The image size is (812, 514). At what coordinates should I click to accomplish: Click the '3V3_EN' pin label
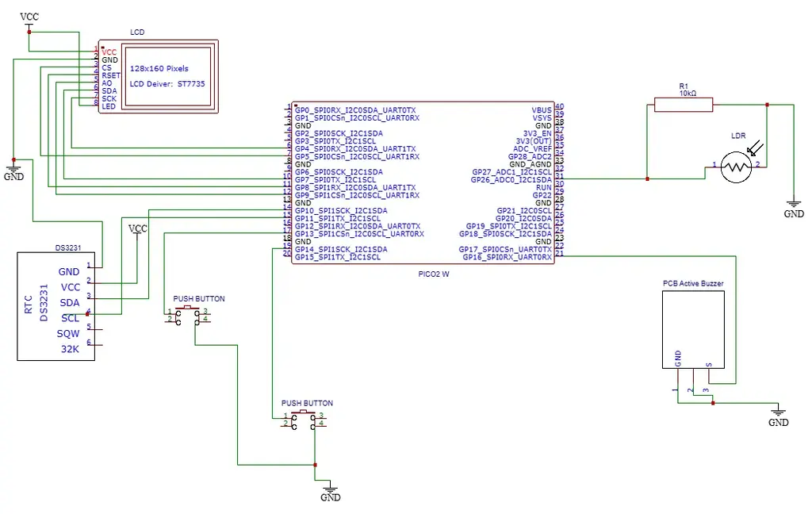[538, 134]
